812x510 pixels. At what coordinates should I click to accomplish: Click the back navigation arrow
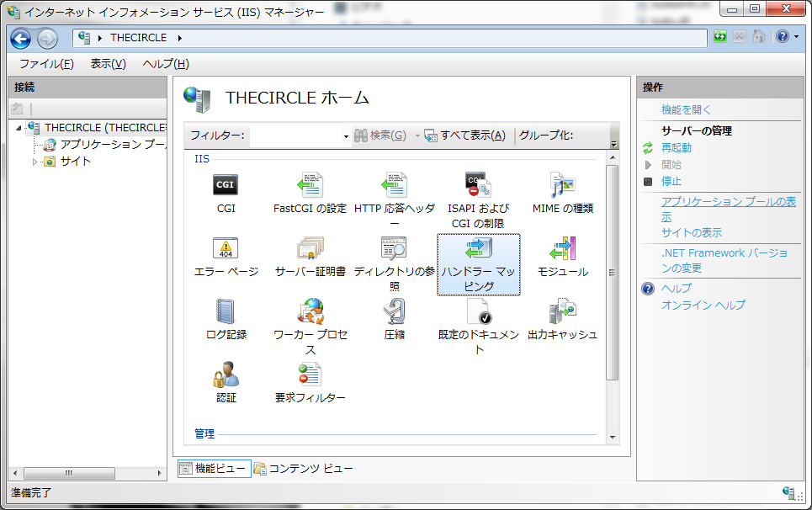[x=21, y=39]
